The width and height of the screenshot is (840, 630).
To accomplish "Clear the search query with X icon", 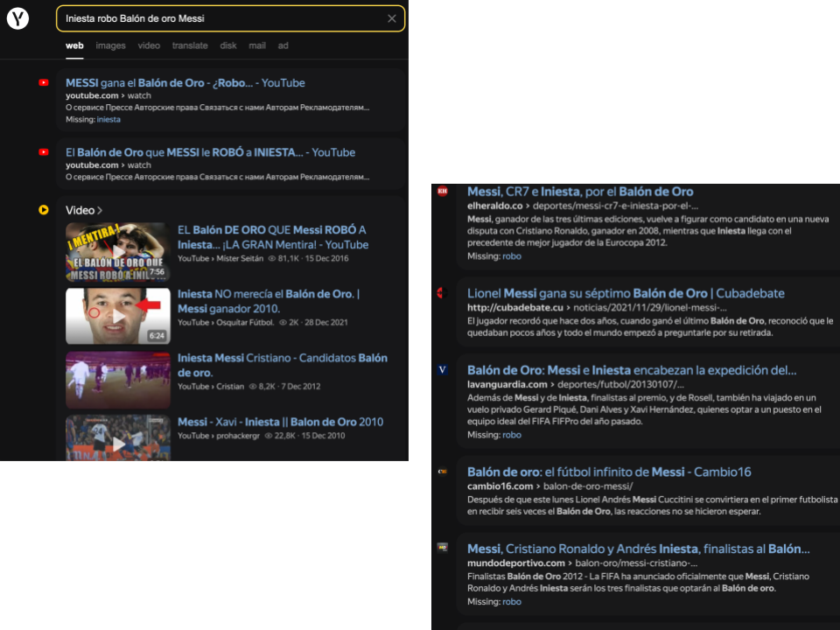I will [x=392, y=18].
